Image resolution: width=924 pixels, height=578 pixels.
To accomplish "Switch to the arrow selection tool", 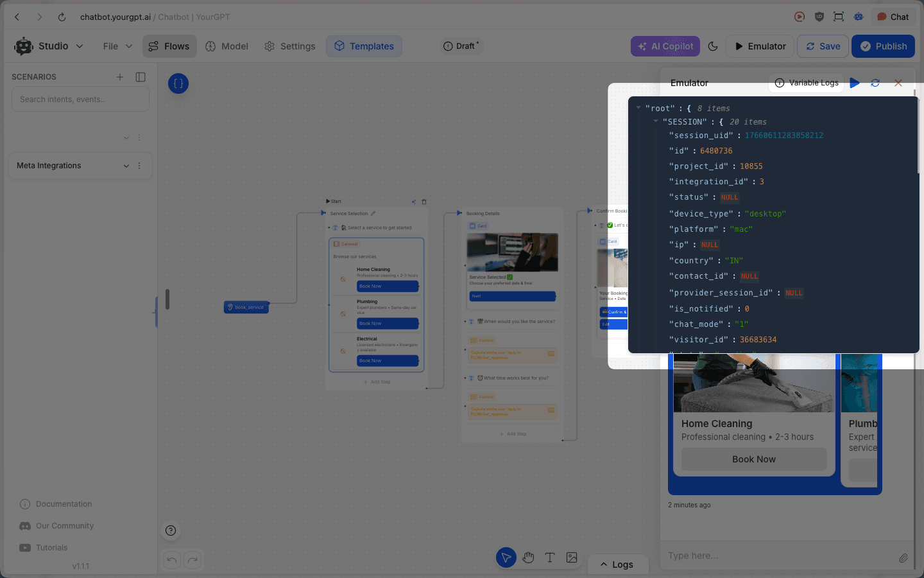I will 506,557.
